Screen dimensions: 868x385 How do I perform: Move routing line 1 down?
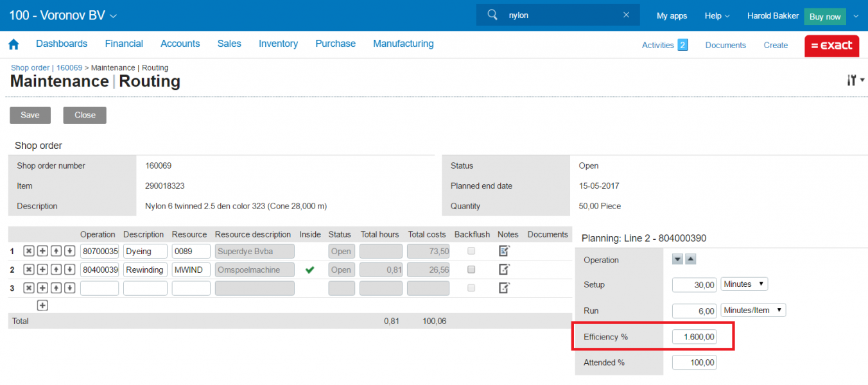[x=69, y=251]
